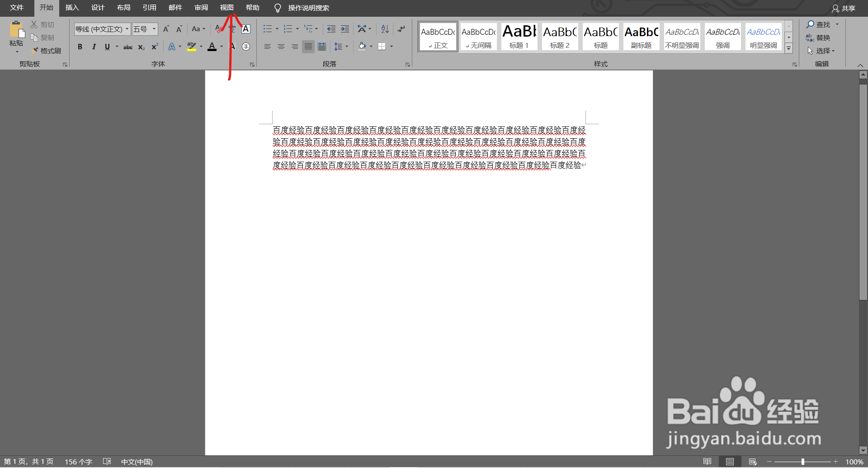
Task: Click the paragraph shading paint bucket icon
Action: pos(362,47)
